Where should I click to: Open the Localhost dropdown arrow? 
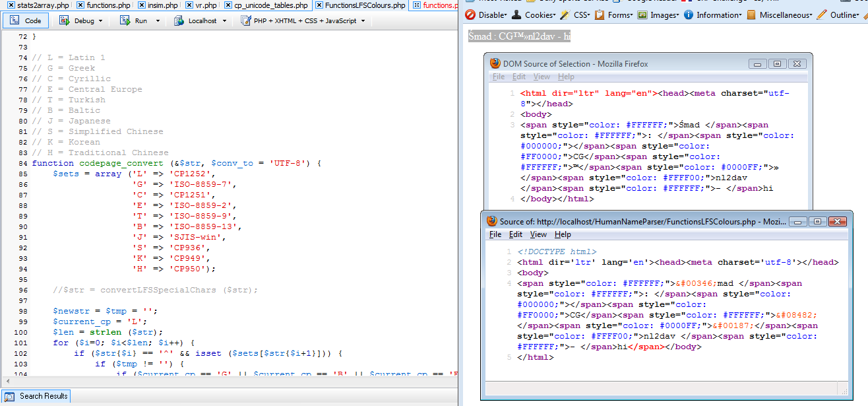tap(225, 21)
